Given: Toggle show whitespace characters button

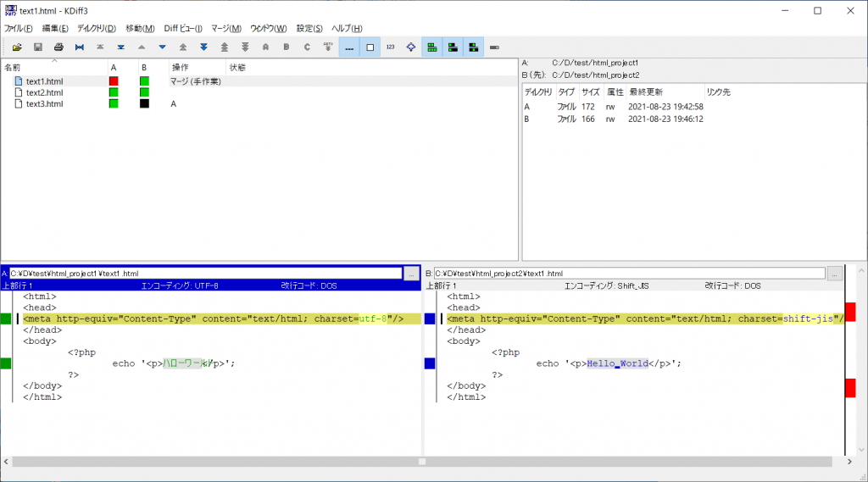Looking at the screenshot, I should pos(348,47).
